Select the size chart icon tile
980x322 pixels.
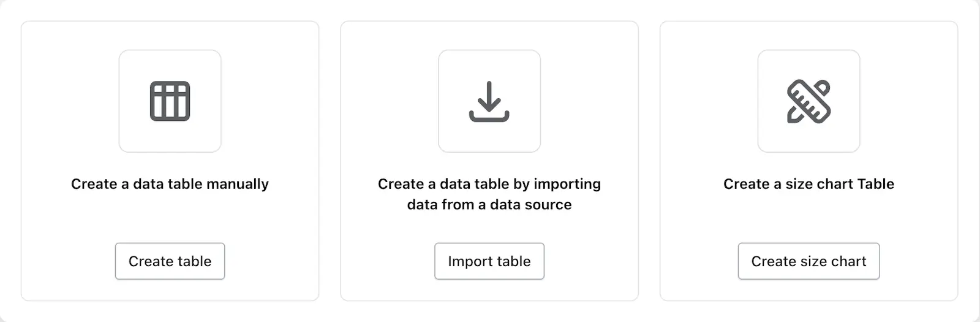[x=809, y=101]
